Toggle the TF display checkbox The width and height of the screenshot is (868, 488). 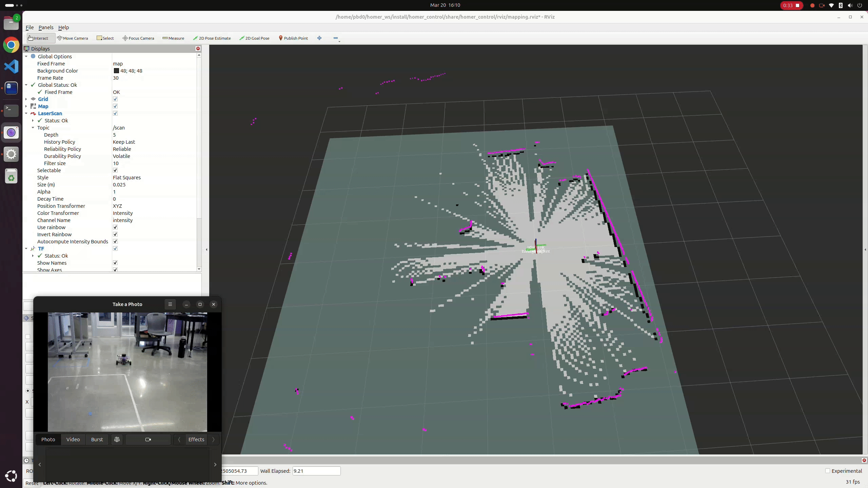pos(115,248)
